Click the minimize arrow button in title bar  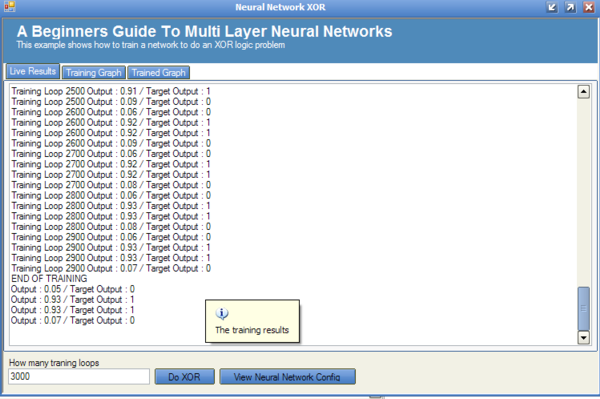click(552, 7)
